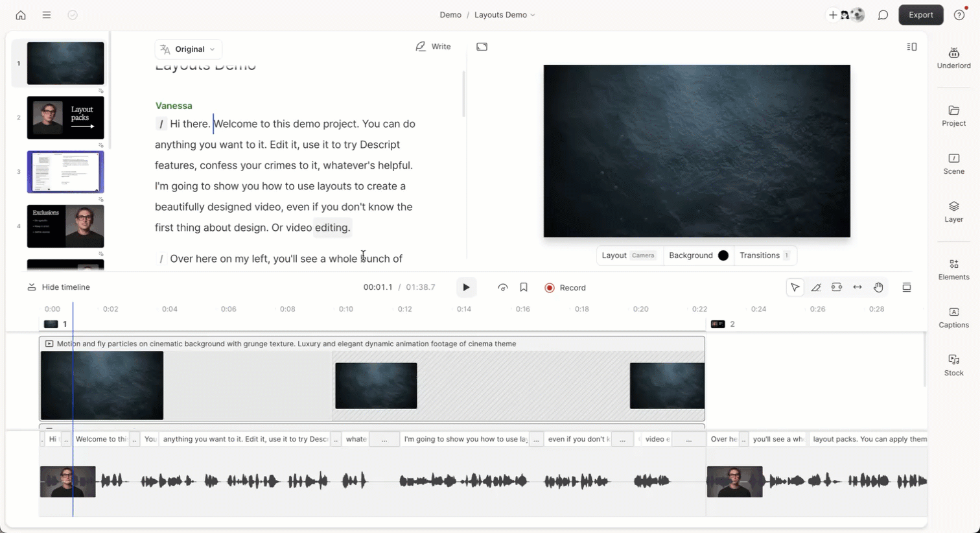The height and width of the screenshot is (533, 980).
Task: Select the second camera clip thumbnail in audio track
Action: [x=734, y=482]
